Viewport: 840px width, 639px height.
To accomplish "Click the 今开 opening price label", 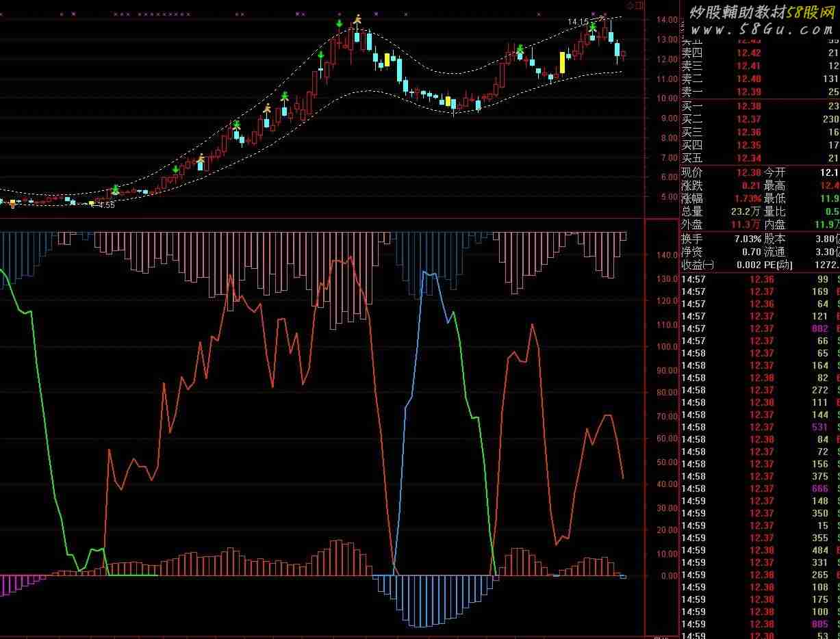I will coord(775,172).
